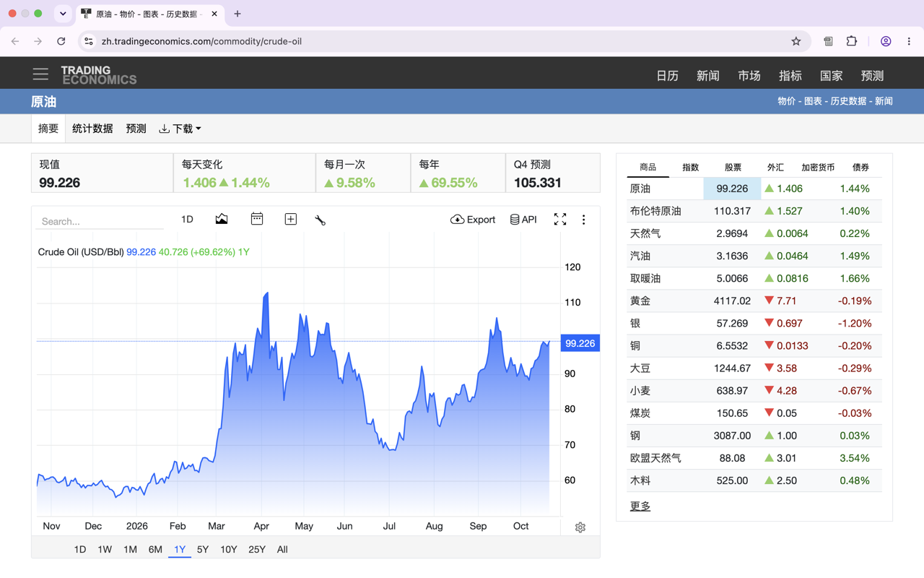Screen dimensions: 924x578
Task: Expand chart to fullscreen
Action: (x=560, y=220)
